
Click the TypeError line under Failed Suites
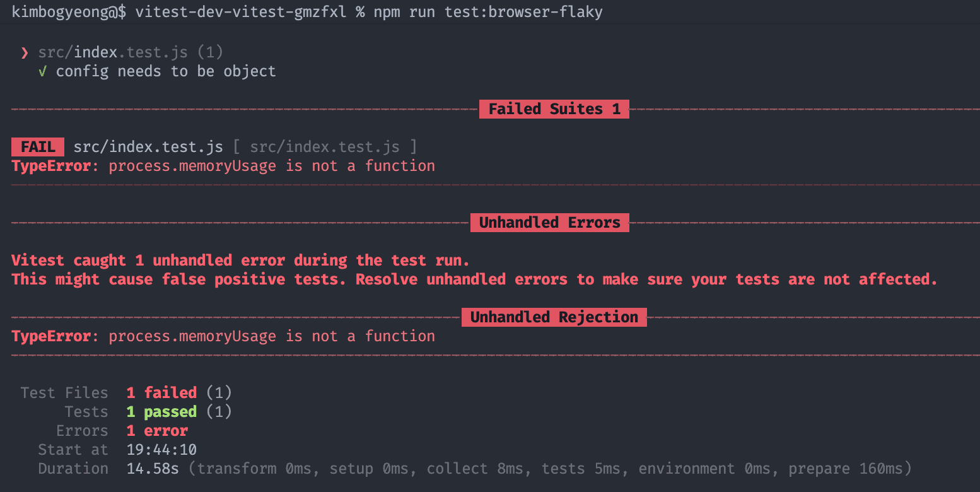223,166
